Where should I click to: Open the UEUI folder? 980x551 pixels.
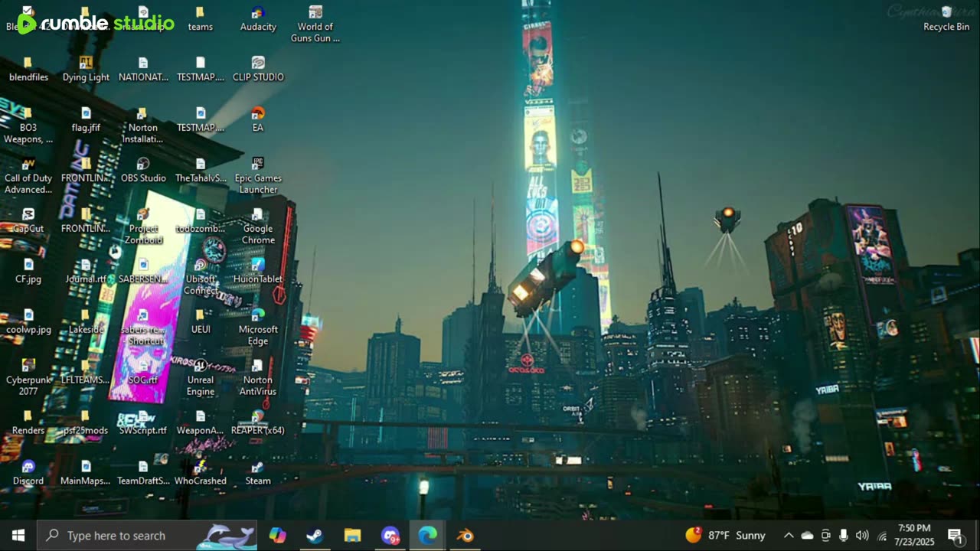pos(200,321)
